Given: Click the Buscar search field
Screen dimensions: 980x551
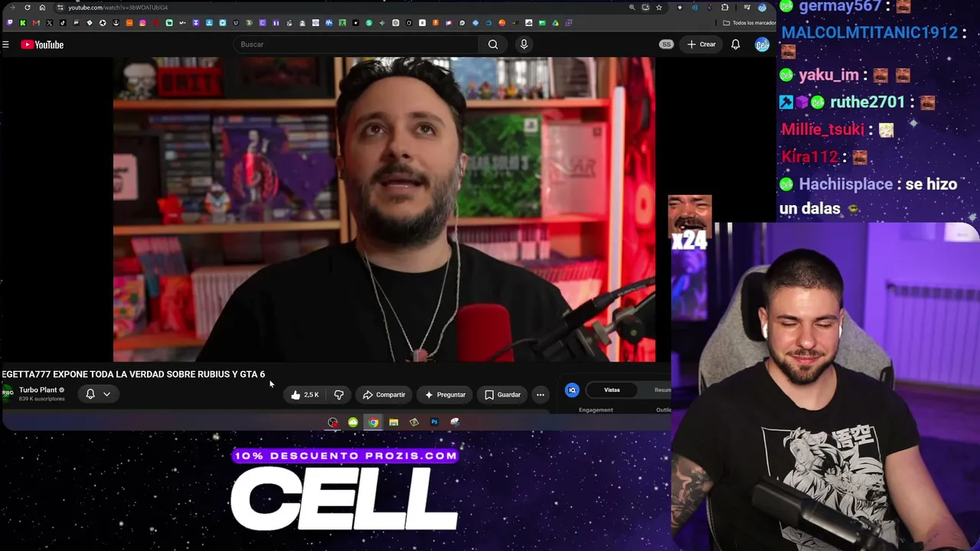Looking at the screenshot, I should tap(356, 44).
